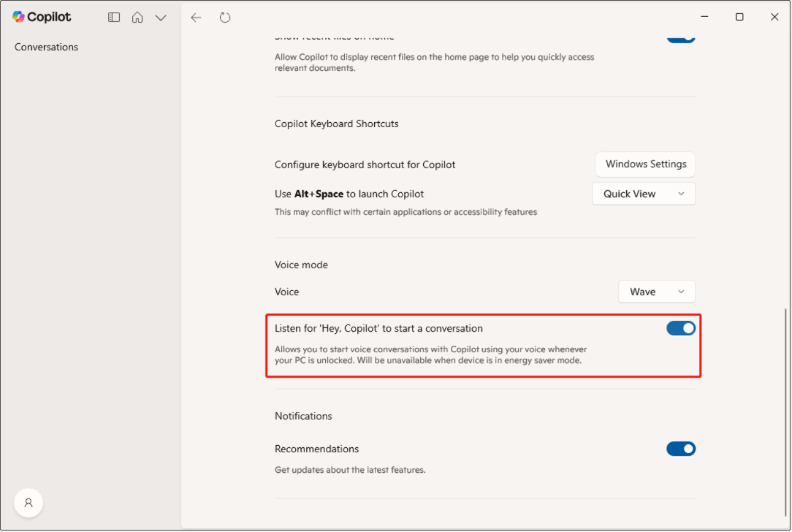Click the Copilot logo icon
792x532 pixels.
point(18,16)
